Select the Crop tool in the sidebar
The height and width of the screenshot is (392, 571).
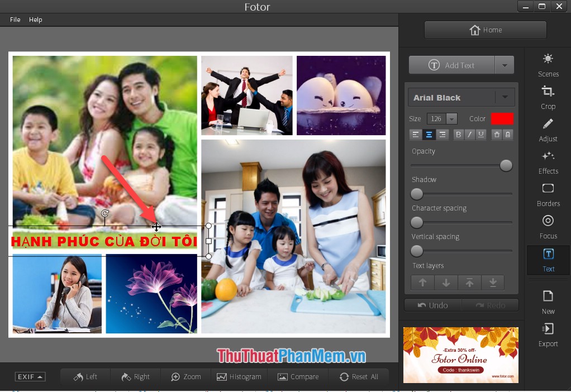pyautogui.click(x=548, y=96)
